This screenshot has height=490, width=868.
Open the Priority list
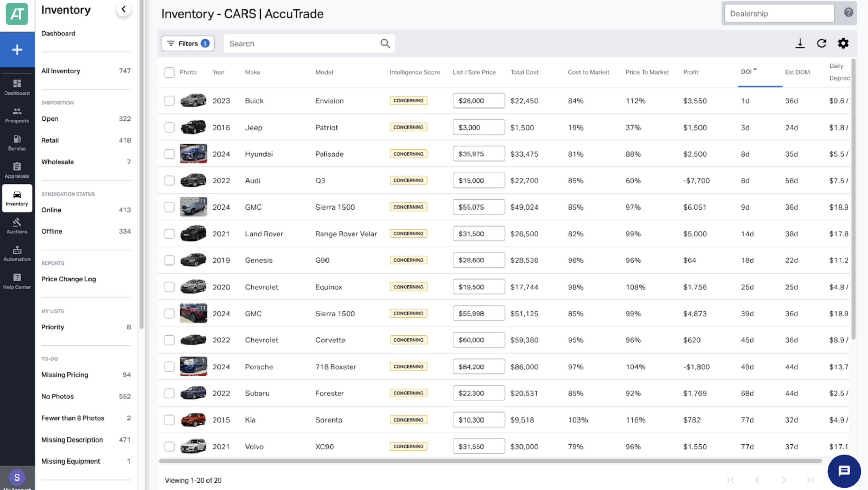86,327
